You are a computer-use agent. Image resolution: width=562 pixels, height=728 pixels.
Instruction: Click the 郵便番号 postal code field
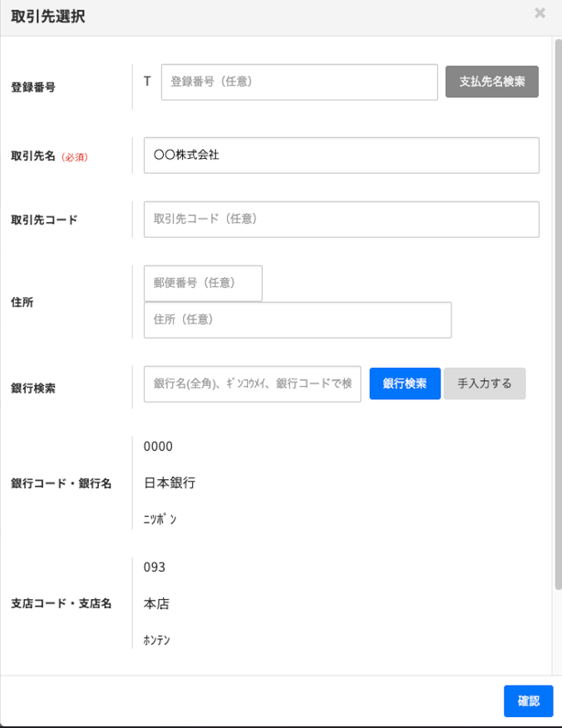click(203, 283)
